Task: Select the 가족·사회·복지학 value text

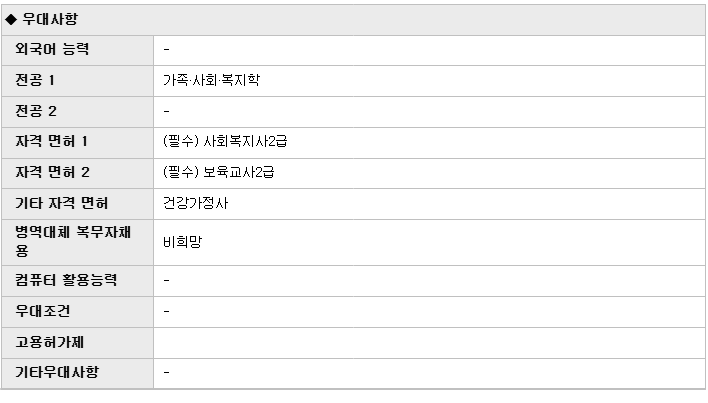Action: 211,80
